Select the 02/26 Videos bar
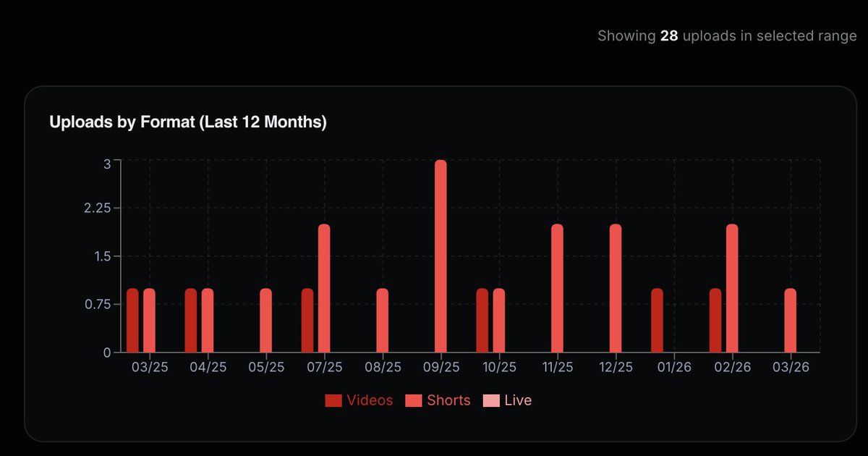 715,321
